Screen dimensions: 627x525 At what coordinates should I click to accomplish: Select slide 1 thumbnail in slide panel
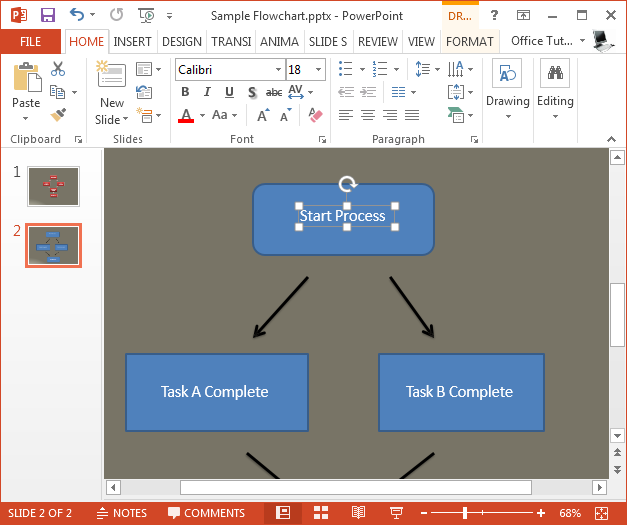(53, 186)
